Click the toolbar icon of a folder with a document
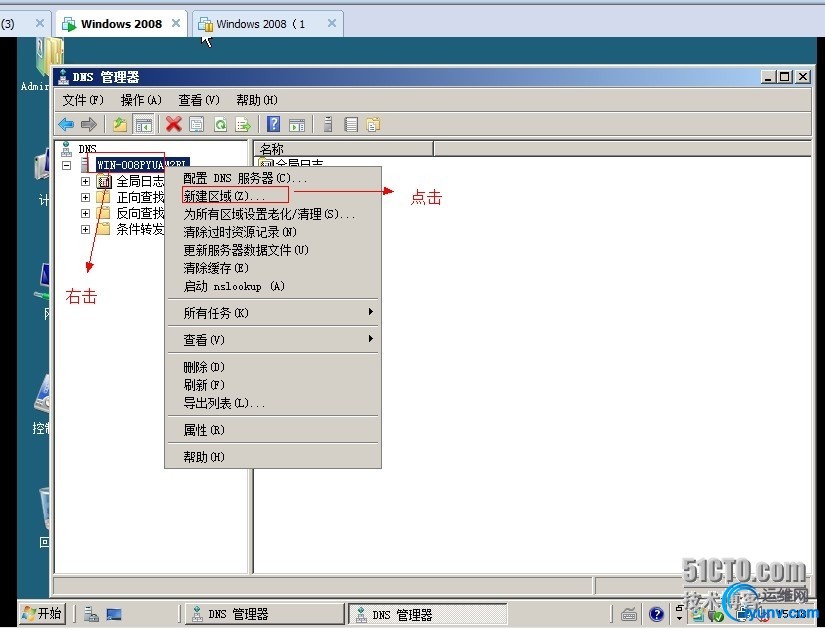825x629 pixels. coord(373,125)
